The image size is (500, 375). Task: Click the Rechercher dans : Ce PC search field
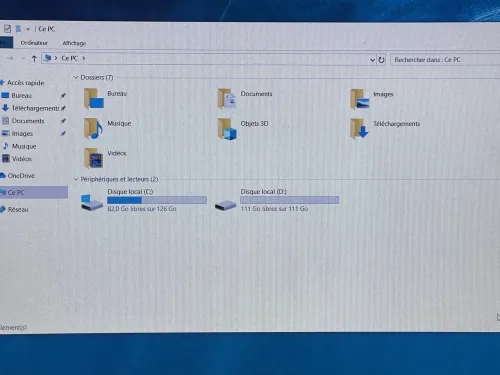[x=445, y=60]
